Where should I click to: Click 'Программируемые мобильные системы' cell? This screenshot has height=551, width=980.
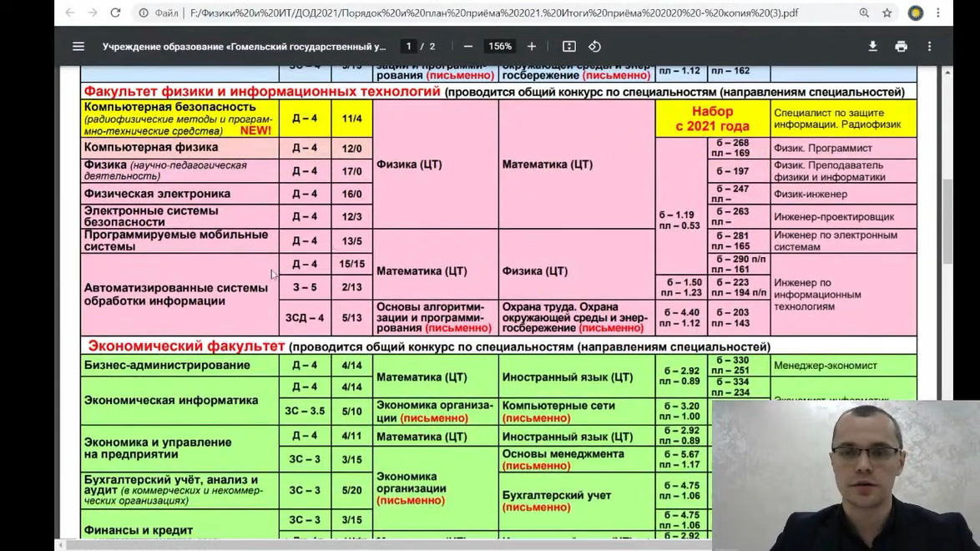point(179,240)
